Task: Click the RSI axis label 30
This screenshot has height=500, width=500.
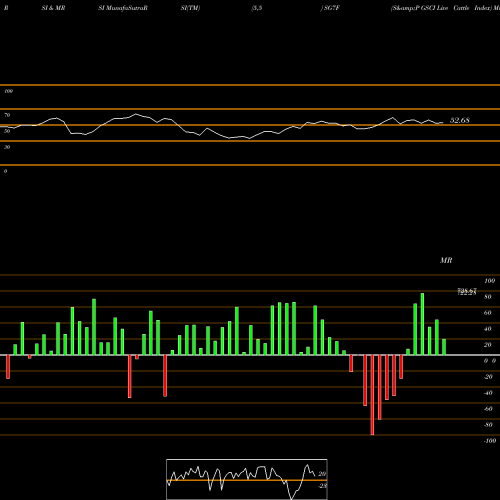Action: click(x=7, y=147)
